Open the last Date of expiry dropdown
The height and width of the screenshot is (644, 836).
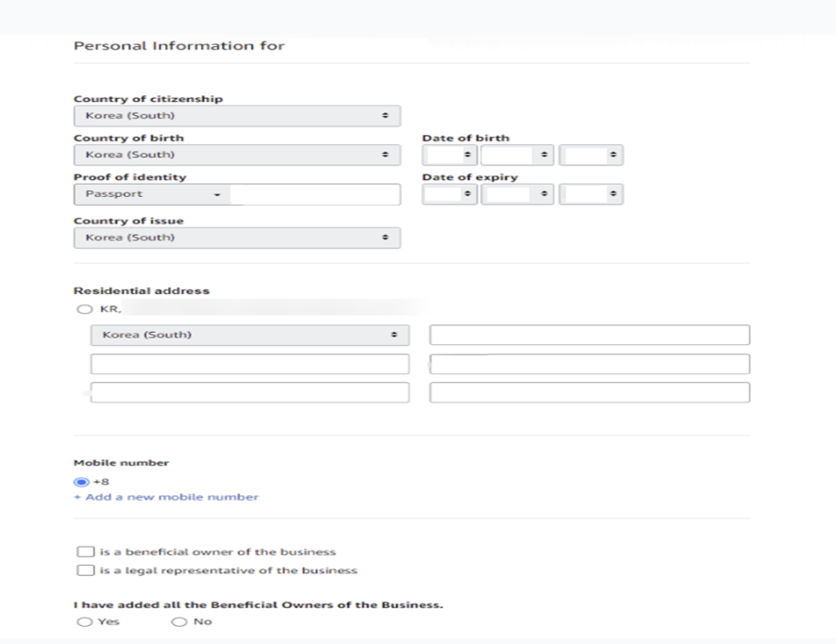tap(591, 194)
